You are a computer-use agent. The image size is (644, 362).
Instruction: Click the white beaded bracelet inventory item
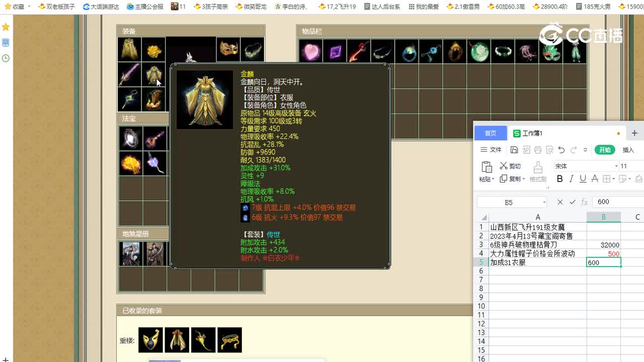(502, 51)
